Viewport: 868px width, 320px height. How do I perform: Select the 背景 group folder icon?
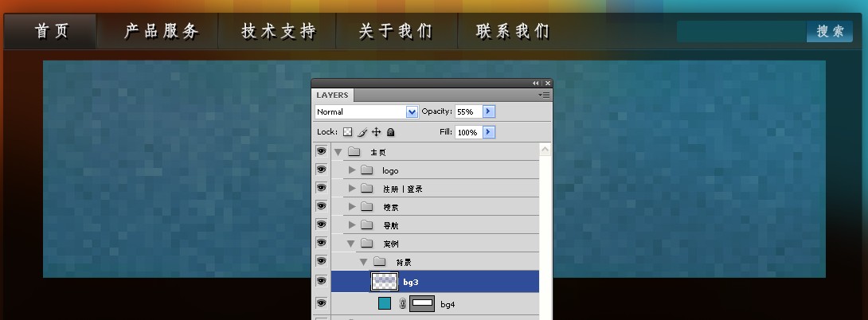379,261
